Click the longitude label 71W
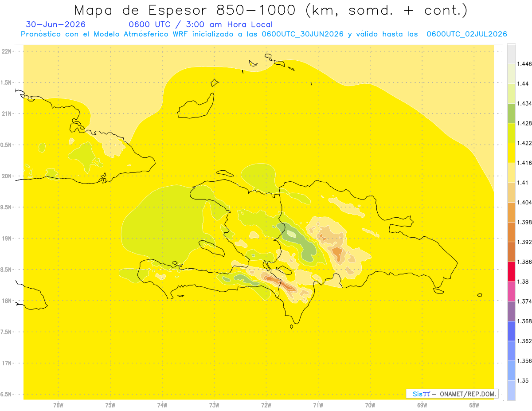The image size is (532, 411). [318, 405]
